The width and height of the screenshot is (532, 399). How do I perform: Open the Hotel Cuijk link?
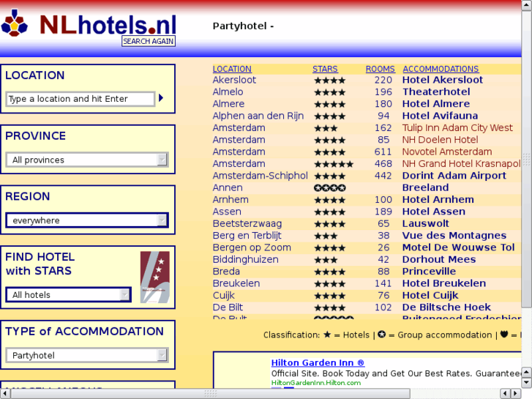click(x=430, y=296)
